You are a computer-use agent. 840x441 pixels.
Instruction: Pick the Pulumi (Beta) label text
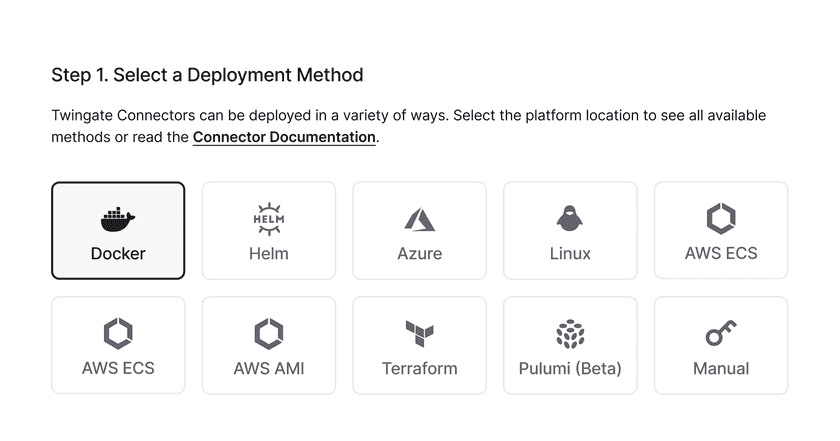pos(570,369)
